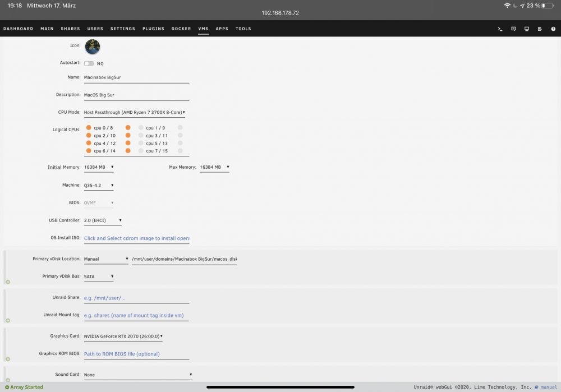Open the Primary vDisk Bus dropdown
This screenshot has width=561, height=392.
(x=99, y=276)
